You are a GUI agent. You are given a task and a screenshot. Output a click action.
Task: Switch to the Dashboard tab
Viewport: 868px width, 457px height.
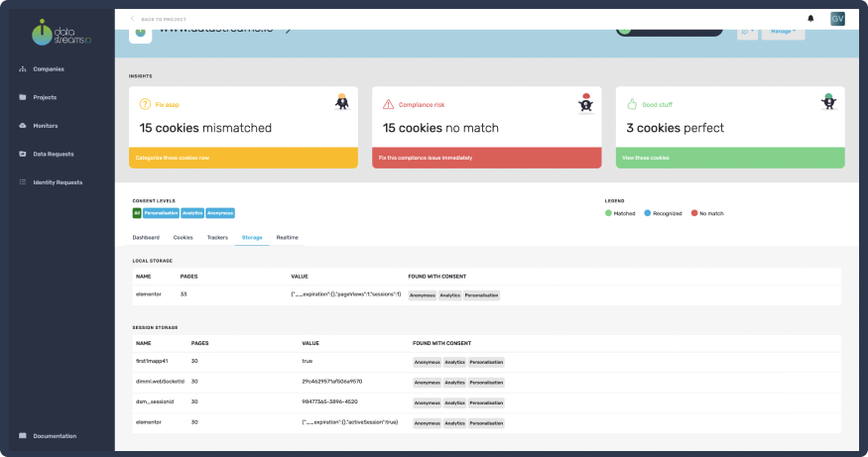(x=146, y=237)
